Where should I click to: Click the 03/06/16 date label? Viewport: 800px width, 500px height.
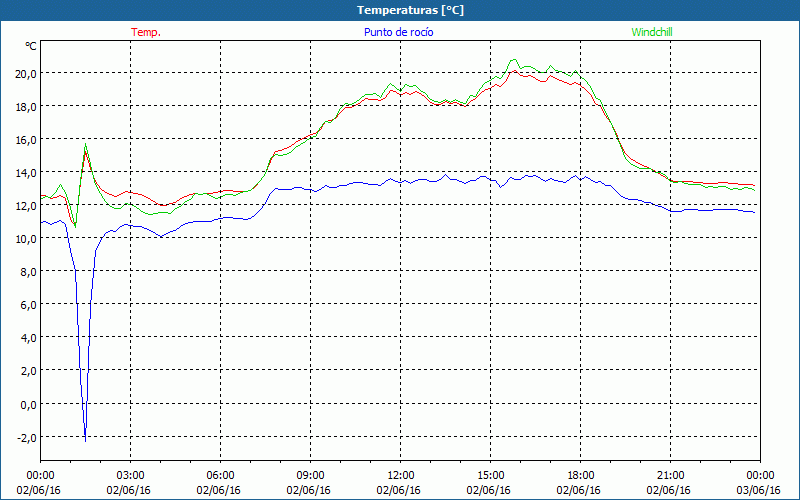point(758,490)
